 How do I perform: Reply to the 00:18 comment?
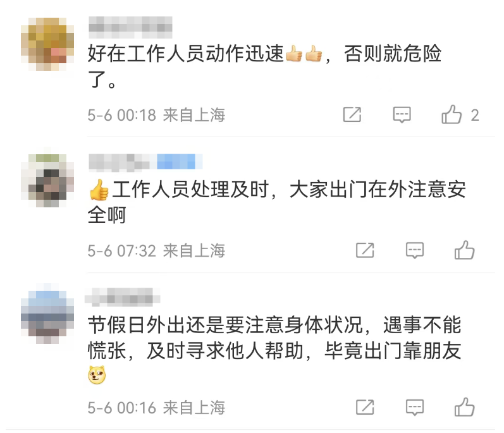coord(402,114)
